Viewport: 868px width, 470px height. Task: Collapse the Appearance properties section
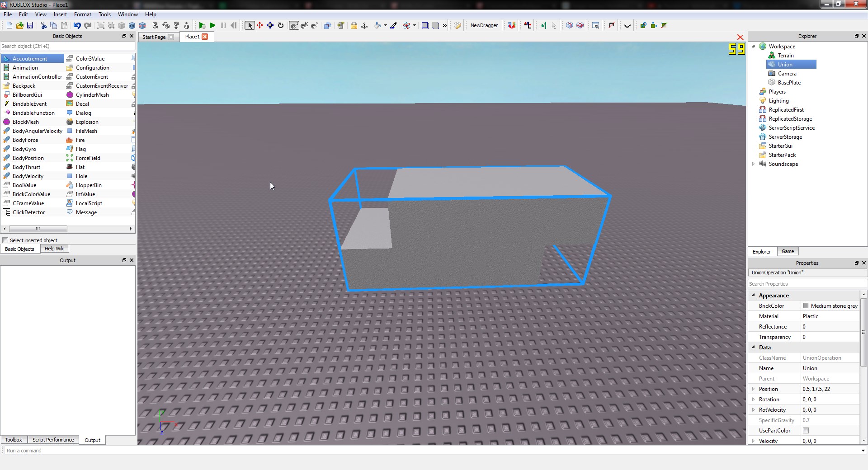[753, 295]
